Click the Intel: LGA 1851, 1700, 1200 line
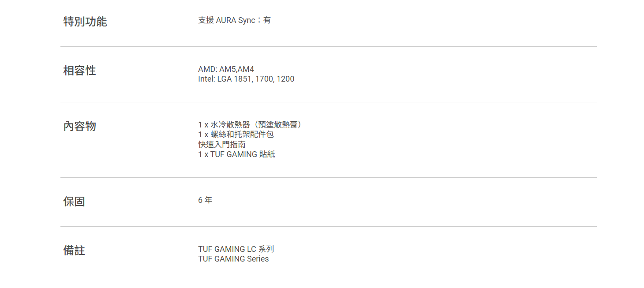 (x=246, y=79)
